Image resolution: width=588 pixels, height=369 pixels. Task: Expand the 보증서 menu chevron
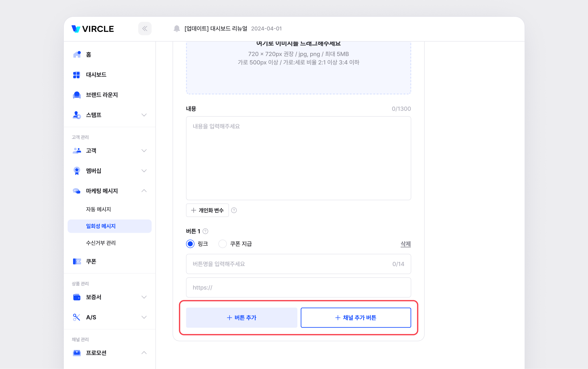pyautogui.click(x=144, y=297)
